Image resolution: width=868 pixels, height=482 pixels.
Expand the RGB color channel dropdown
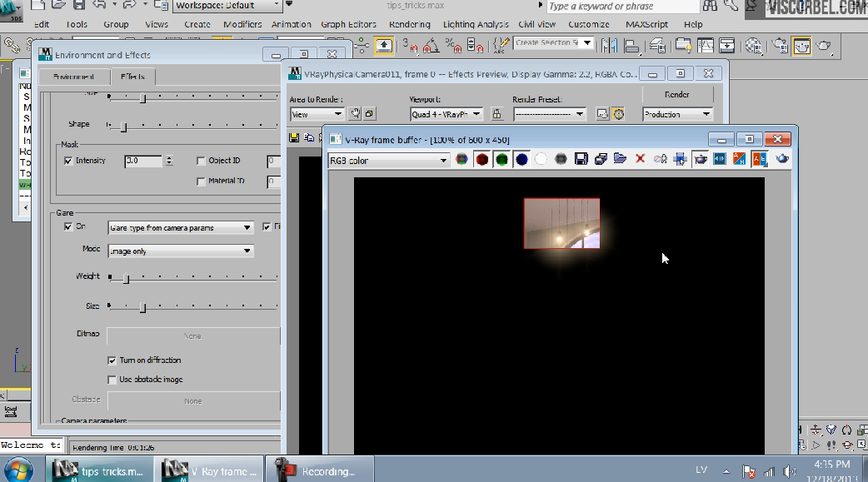coord(388,161)
